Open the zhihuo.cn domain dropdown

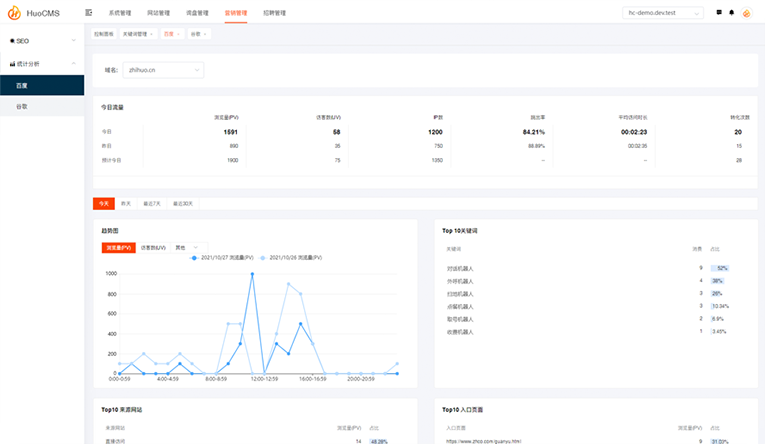click(x=164, y=70)
